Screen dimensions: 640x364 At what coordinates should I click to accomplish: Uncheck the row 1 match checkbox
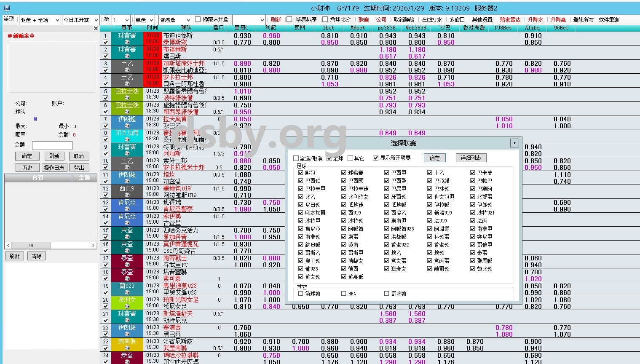[x=106, y=42]
